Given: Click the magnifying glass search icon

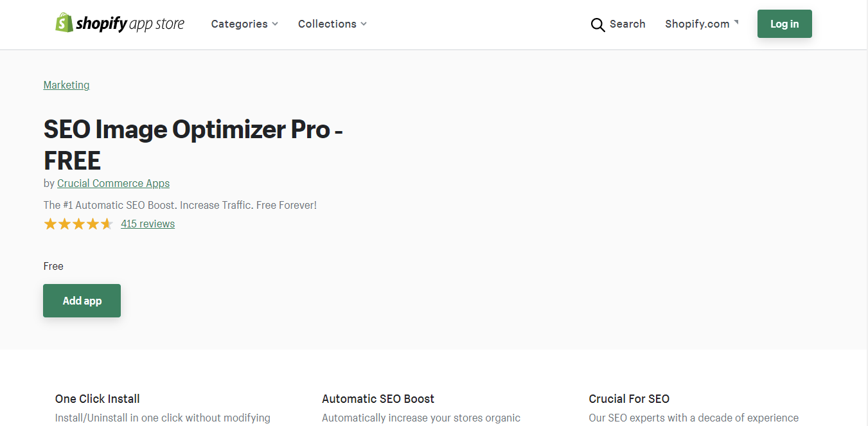Looking at the screenshot, I should [598, 24].
